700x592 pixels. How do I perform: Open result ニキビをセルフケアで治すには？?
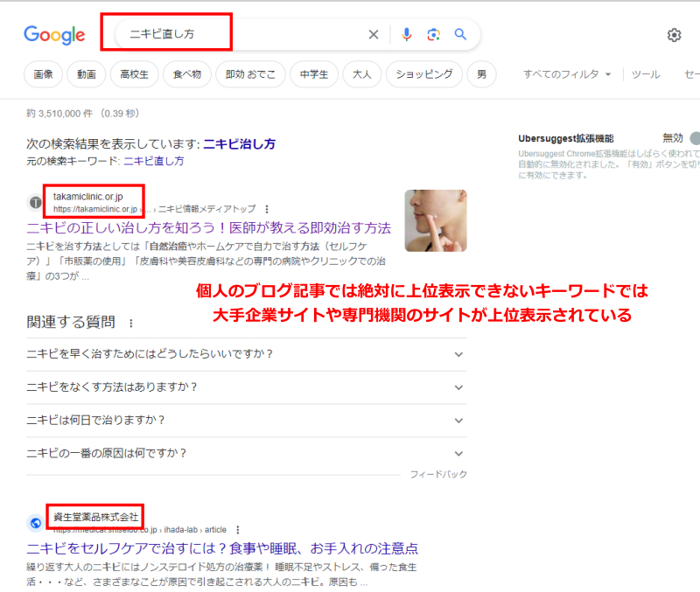click(x=222, y=548)
